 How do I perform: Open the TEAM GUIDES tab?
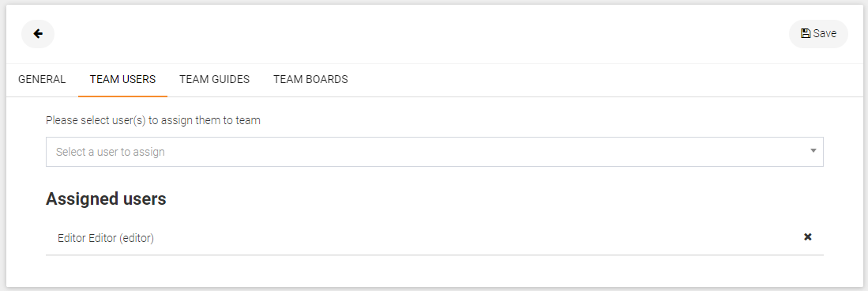coord(214,79)
